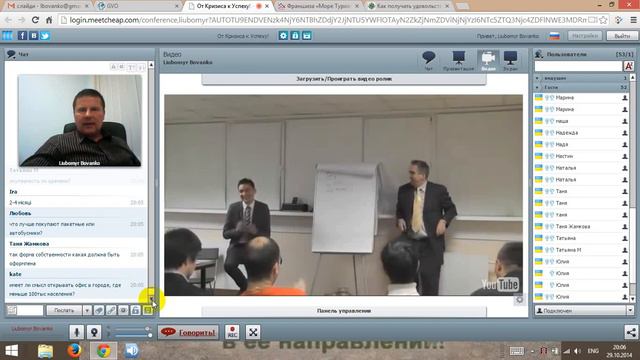
Task: Open the Послать dropdown arrow
Action: pyautogui.click(x=87, y=311)
